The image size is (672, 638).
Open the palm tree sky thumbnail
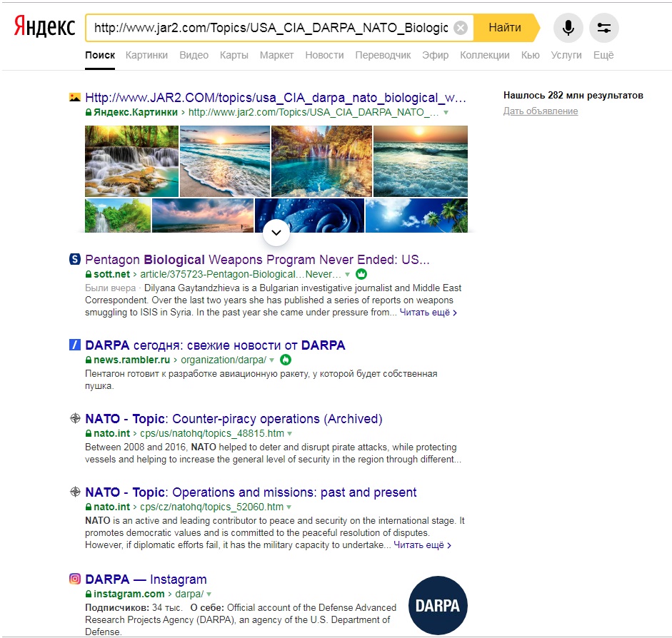pos(416,216)
